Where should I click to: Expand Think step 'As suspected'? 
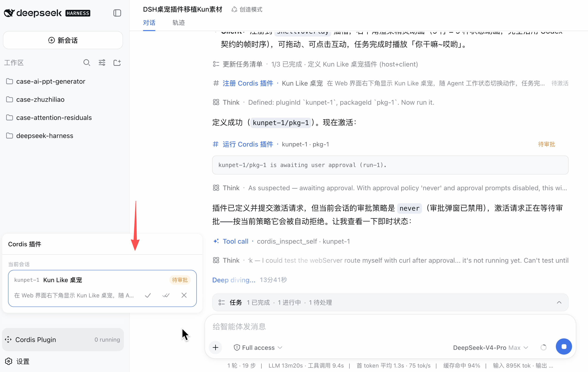pos(390,188)
